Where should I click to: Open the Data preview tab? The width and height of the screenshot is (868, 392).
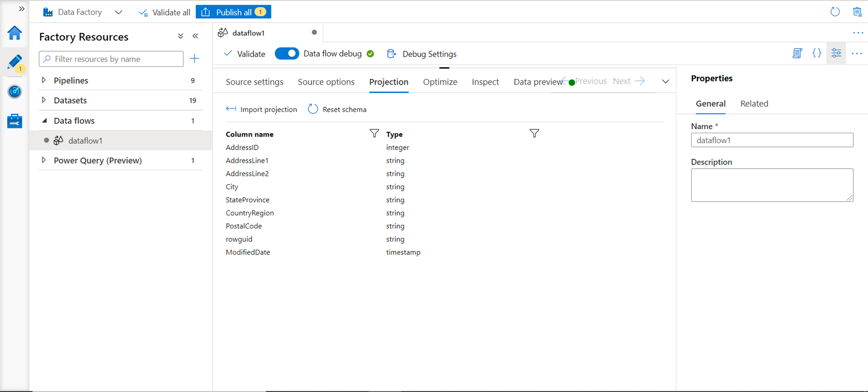click(538, 82)
